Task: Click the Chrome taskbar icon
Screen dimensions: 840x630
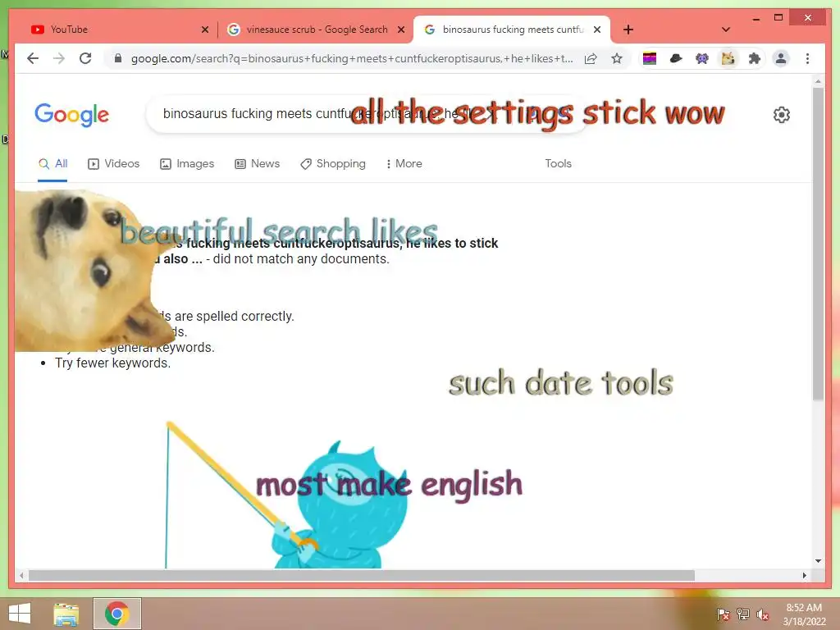Action: point(116,614)
